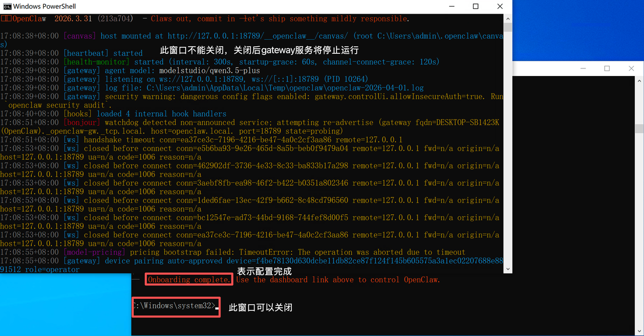Image resolution: width=644 pixels, height=336 pixels.
Task: Click the '[health-monitor] started' log line
Action: pyautogui.click(x=220, y=62)
